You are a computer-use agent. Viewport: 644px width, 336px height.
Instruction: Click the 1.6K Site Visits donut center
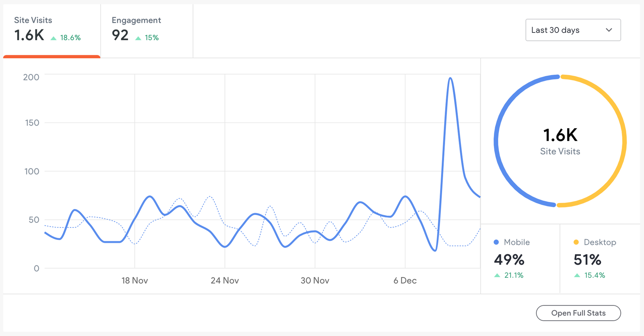(x=560, y=141)
